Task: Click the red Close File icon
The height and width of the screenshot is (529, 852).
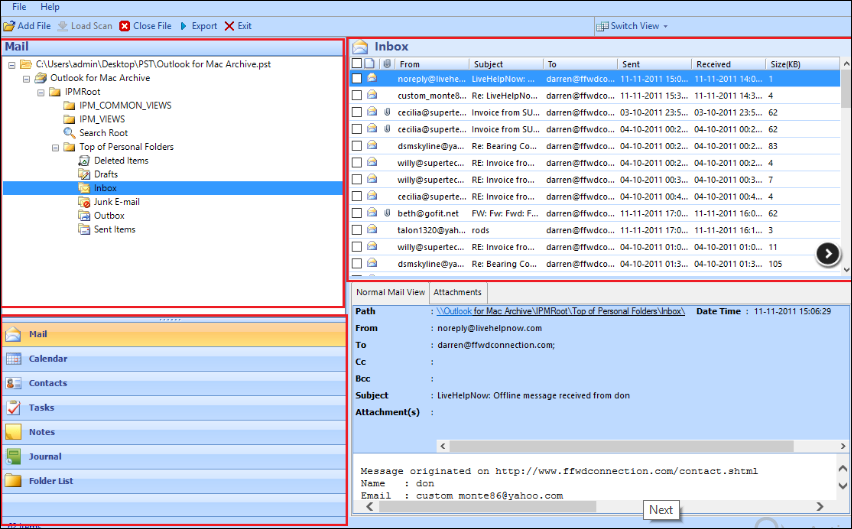Action: (x=124, y=26)
